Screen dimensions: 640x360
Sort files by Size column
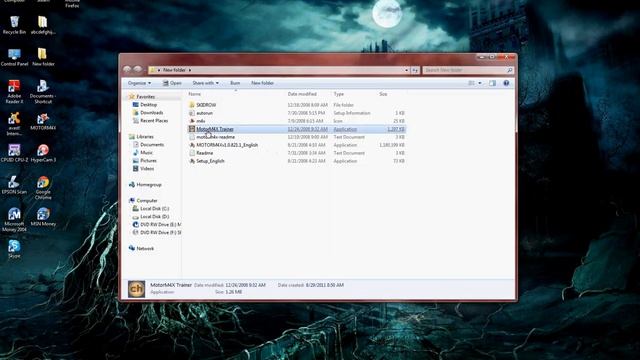[383, 94]
